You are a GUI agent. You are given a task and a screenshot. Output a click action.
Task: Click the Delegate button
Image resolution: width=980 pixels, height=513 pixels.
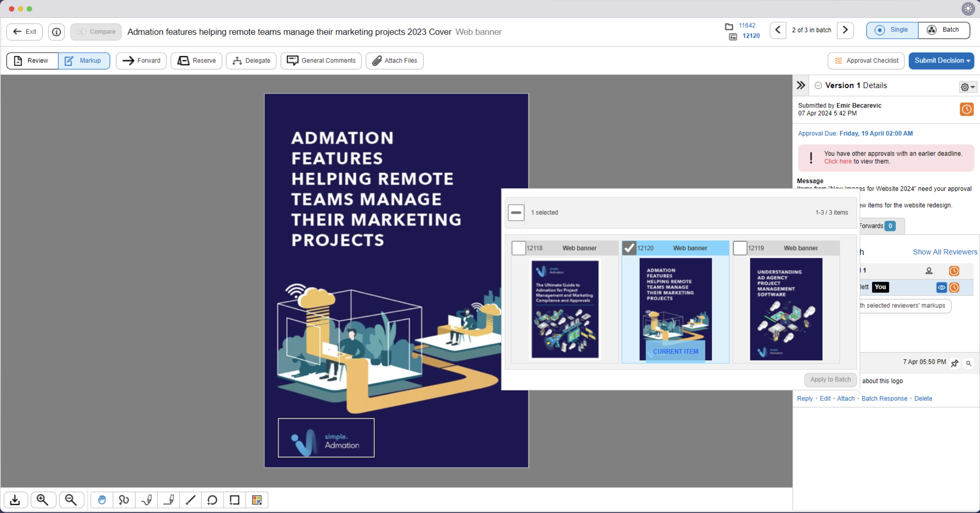pyautogui.click(x=251, y=61)
